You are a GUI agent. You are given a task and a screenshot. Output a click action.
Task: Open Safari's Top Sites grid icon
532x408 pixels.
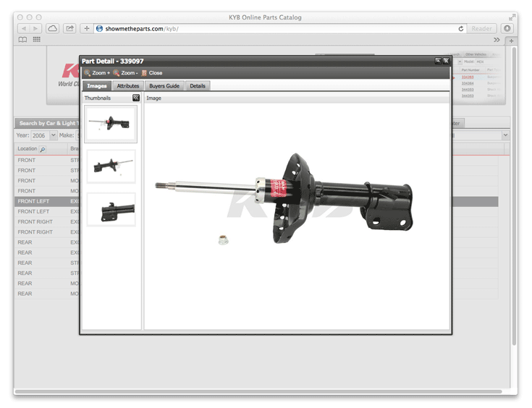37,40
